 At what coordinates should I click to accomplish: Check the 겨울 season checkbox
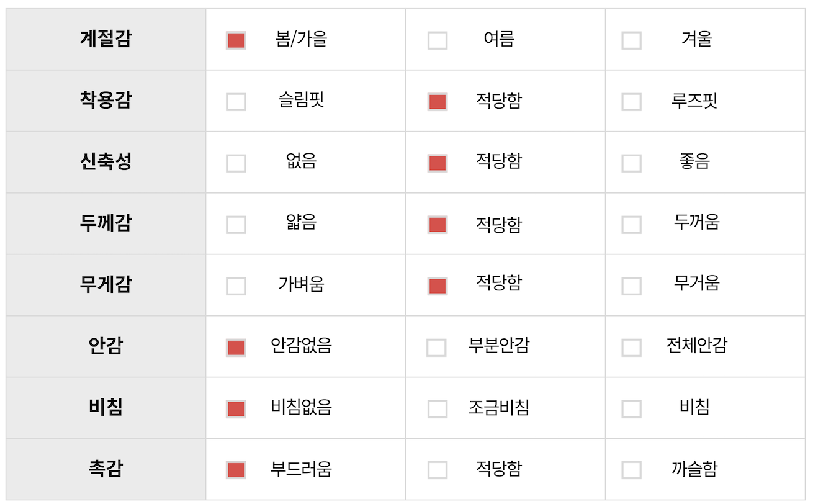[x=631, y=40]
